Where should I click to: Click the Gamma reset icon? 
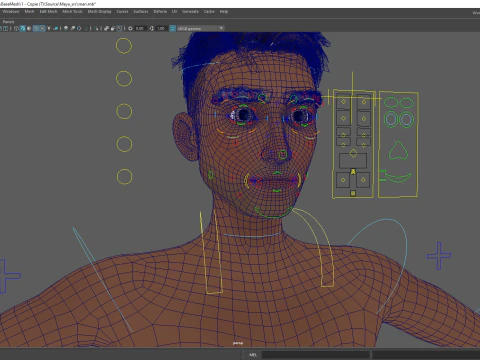tap(152, 29)
